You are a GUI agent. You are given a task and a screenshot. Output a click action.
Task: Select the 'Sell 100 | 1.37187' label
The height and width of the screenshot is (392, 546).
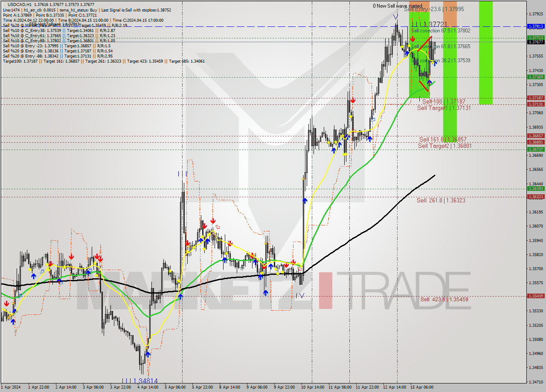coord(444,102)
